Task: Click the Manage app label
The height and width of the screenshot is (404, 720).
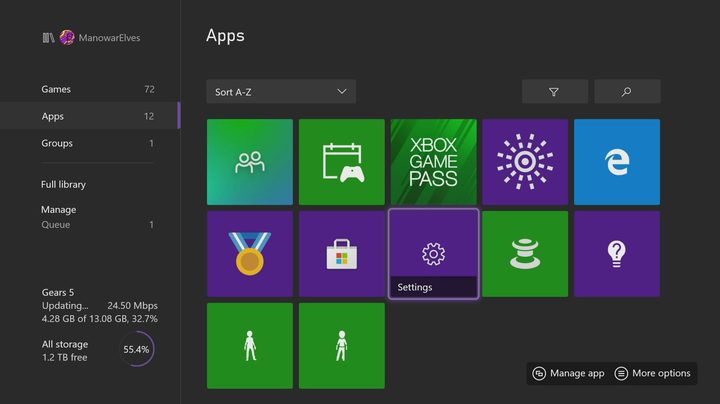Action: [577, 373]
